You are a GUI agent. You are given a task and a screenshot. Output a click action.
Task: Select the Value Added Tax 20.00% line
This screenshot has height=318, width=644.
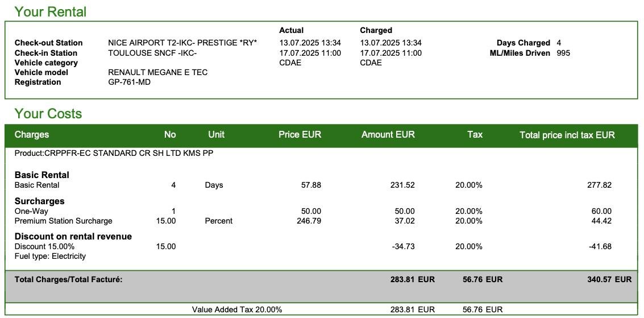(x=237, y=310)
